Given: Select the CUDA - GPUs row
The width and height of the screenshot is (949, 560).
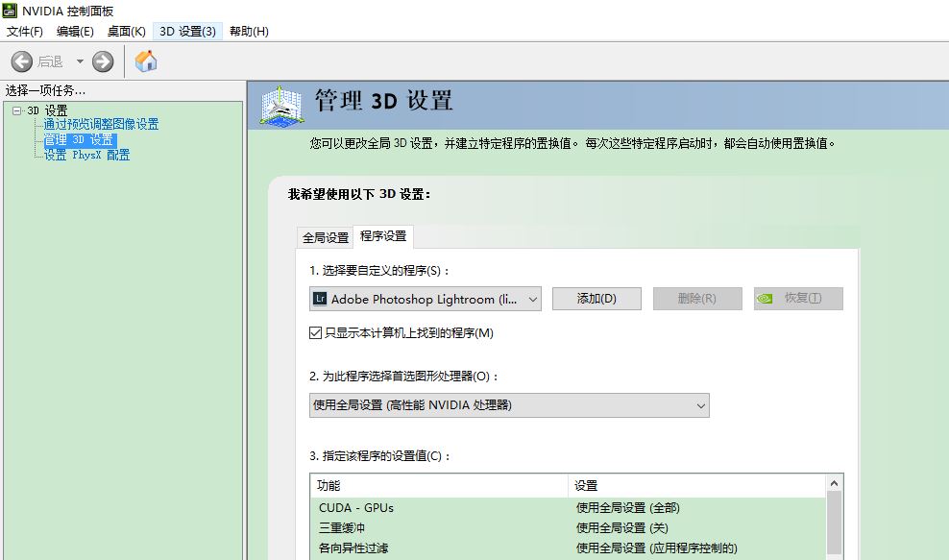Looking at the screenshot, I should click(x=569, y=508).
